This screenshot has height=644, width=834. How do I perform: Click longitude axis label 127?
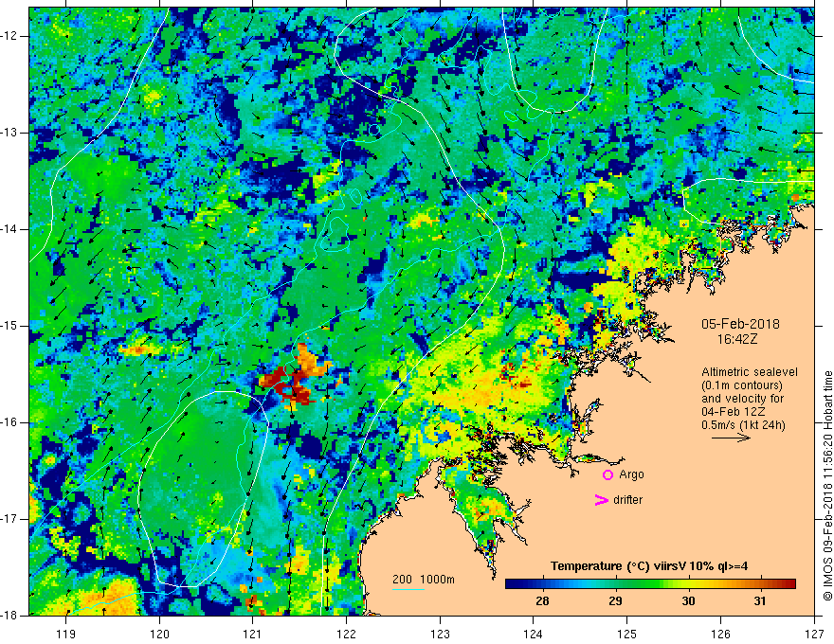click(814, 634)
